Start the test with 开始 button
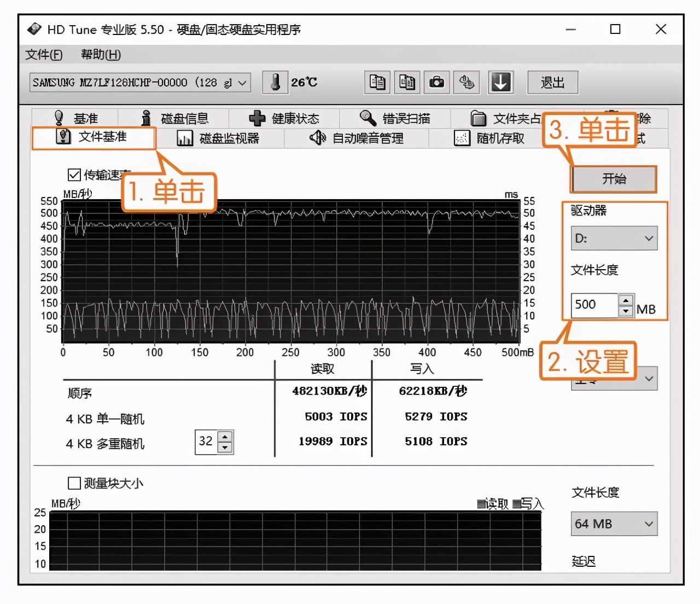Screen dimensions: 700x604 coord(614,179)
